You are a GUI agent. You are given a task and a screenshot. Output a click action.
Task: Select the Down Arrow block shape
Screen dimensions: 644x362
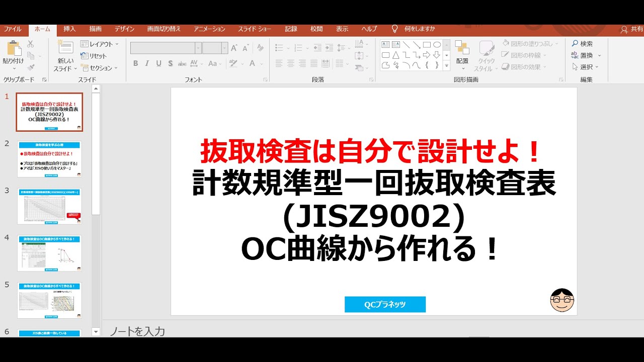click(437, 55)
